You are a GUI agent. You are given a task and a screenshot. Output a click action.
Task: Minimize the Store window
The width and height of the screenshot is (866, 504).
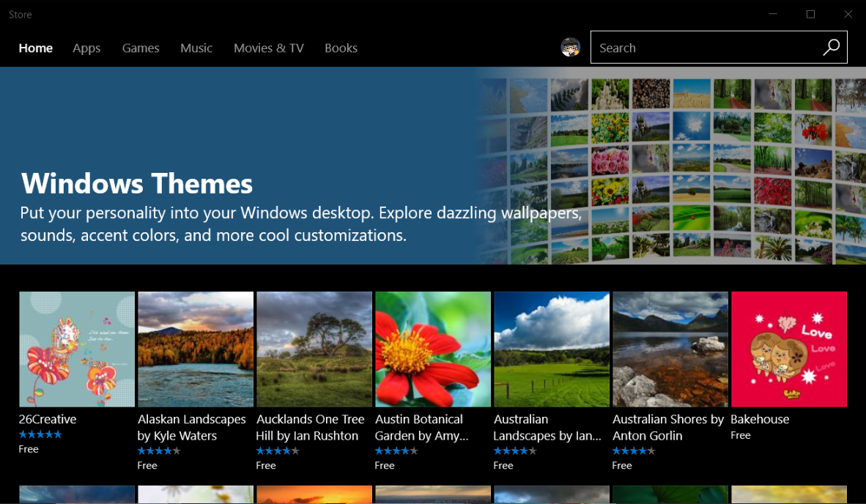(x=773, y=14)
